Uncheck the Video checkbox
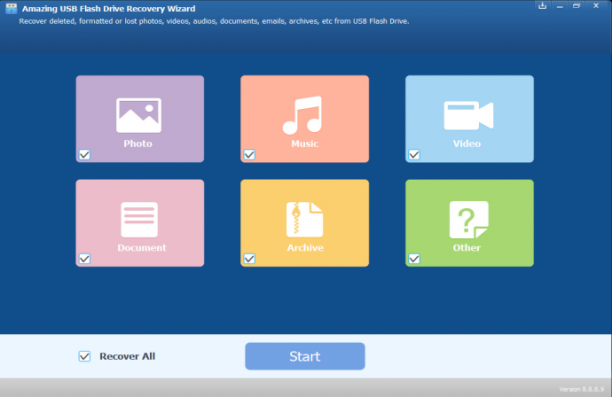Screen dimensions: 612x397 pos(414,155)
